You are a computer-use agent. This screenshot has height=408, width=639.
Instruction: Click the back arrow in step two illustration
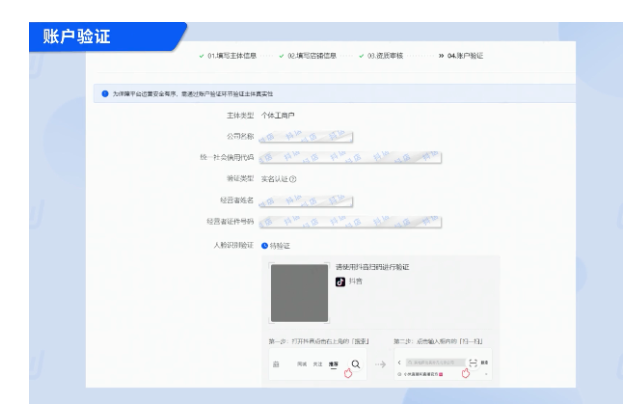click(x=401, y=363)
